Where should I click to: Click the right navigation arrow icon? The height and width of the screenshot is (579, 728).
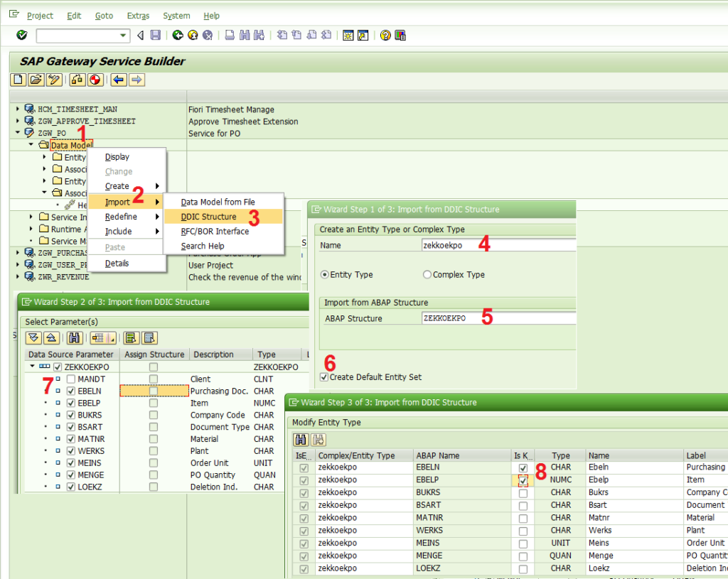136,80
